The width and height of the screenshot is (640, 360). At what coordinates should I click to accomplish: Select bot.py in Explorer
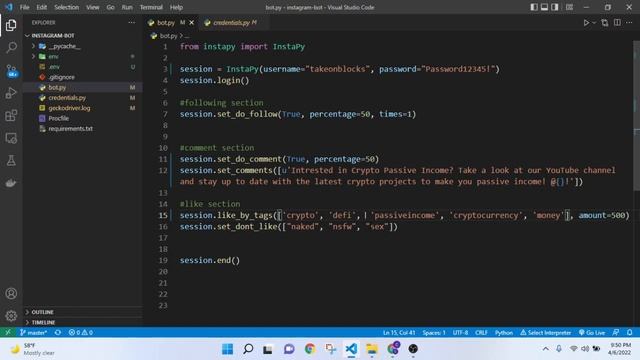[x=82, y=87]
